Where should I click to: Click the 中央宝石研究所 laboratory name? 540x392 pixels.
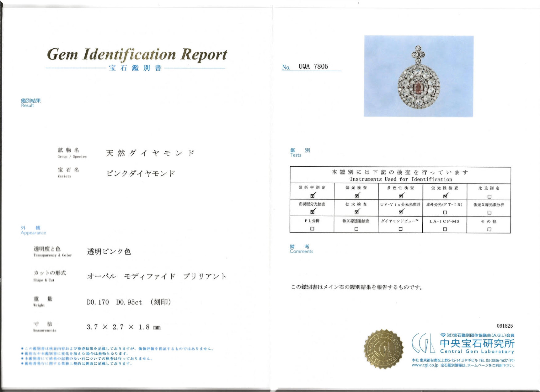[477, 343]
